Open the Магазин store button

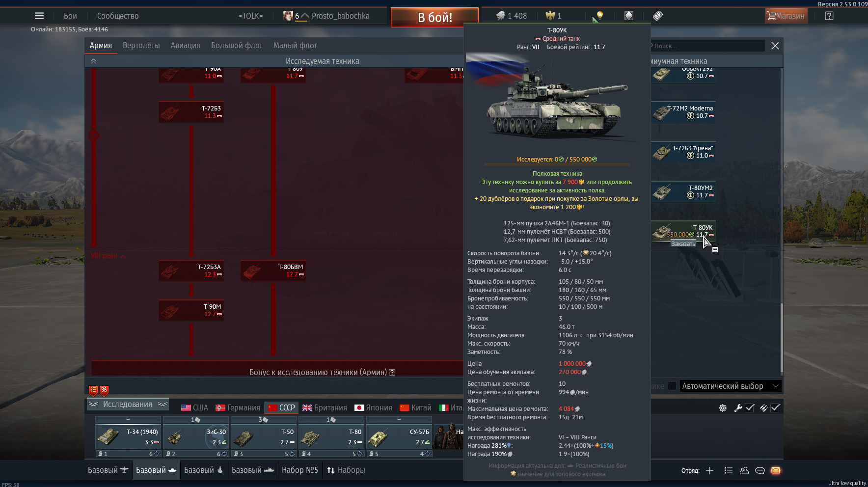point(786,16)
